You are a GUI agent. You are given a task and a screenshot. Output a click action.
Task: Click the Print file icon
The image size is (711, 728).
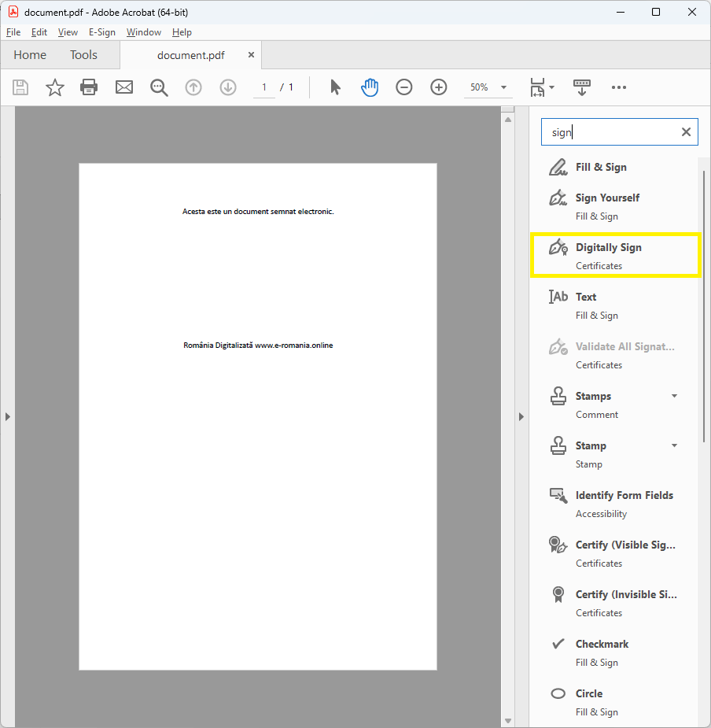pyautogui.click(x=89, y=87)
